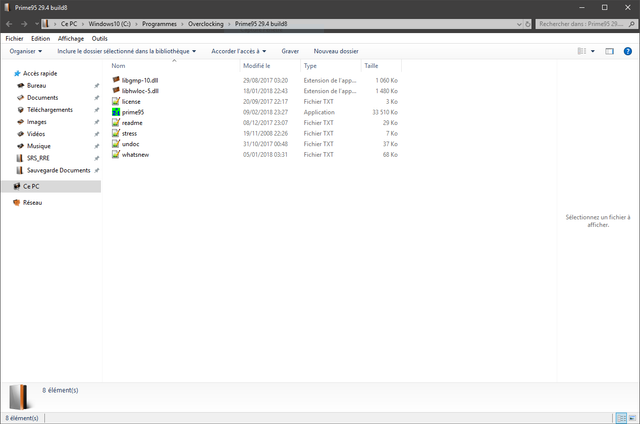Image resolution: width=640 pixels, height=424 pixels.
Task: Select the readme text file icon
Action: (116, 122)
